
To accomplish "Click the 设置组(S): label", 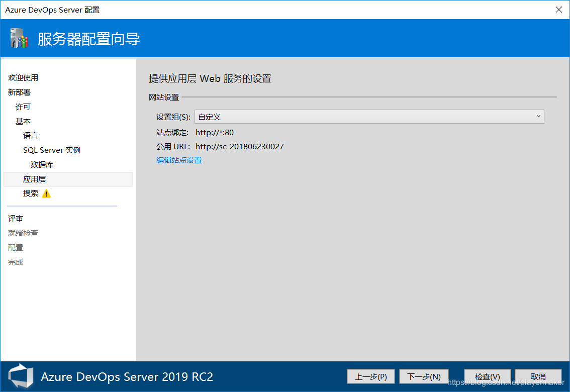I will (x=173, y=117).
